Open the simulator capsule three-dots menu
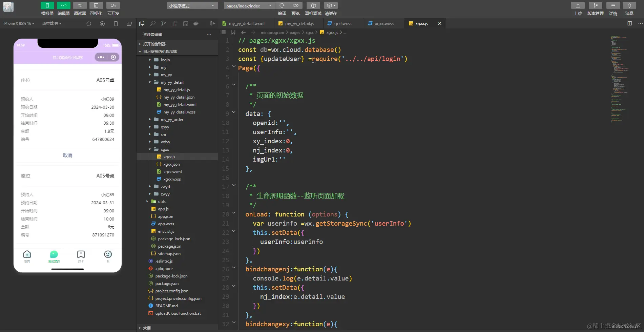This screenshot has height=332, width=644. coord(101,57)
